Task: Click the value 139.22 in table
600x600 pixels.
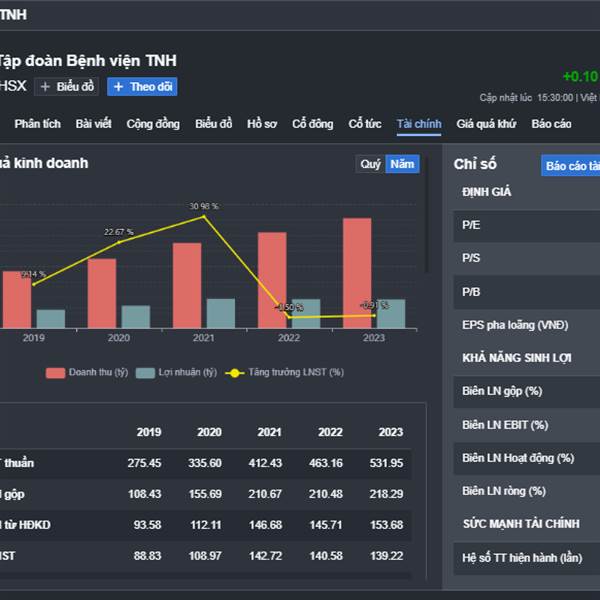Action: (386, 556)
